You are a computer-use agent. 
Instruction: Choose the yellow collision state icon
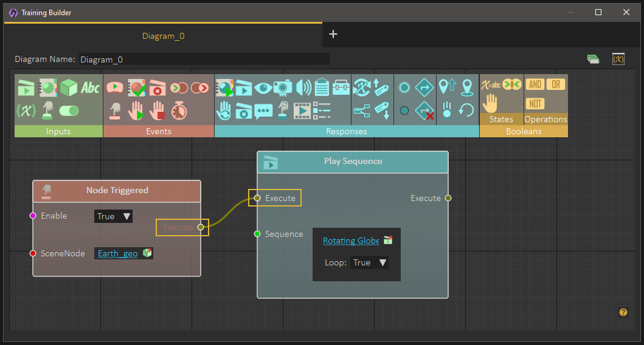click(x=512, y=84)
